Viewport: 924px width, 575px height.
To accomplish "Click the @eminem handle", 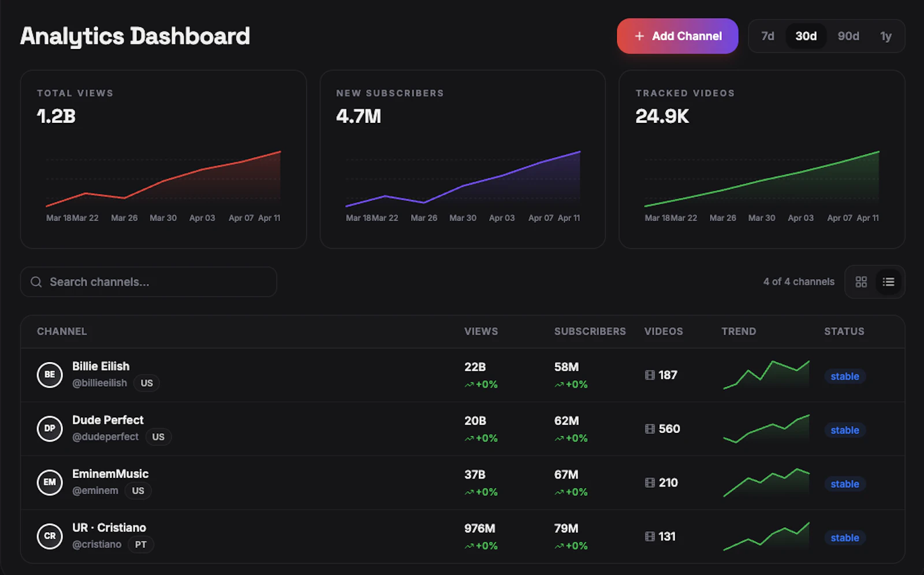I will [x=95, y=490].
